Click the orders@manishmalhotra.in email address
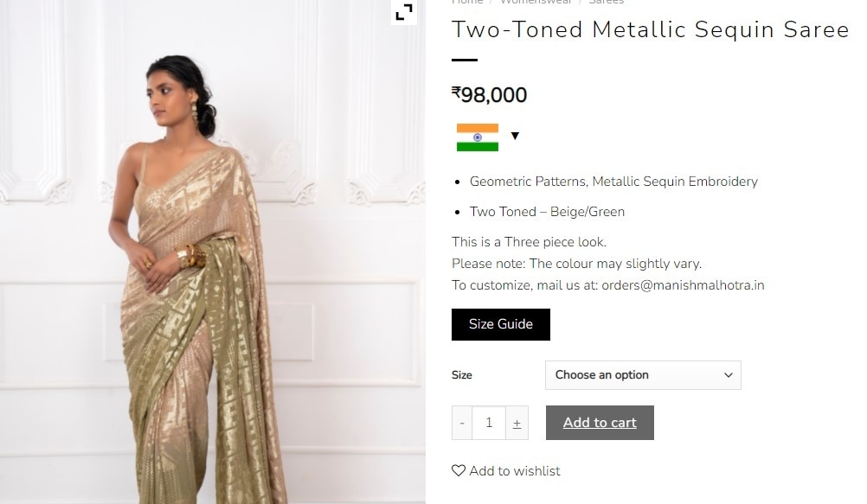Screen dimensions: 867x504 pos(683,285)
